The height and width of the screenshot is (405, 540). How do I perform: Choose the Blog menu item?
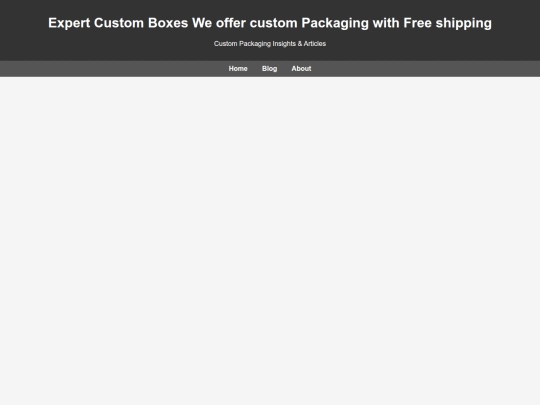pos(269,69)
